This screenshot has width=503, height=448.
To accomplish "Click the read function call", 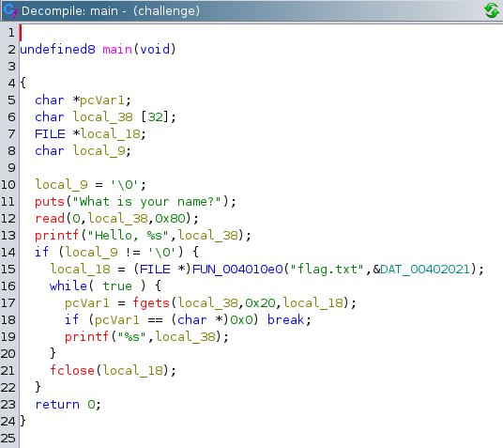I will tap(50, 219).
